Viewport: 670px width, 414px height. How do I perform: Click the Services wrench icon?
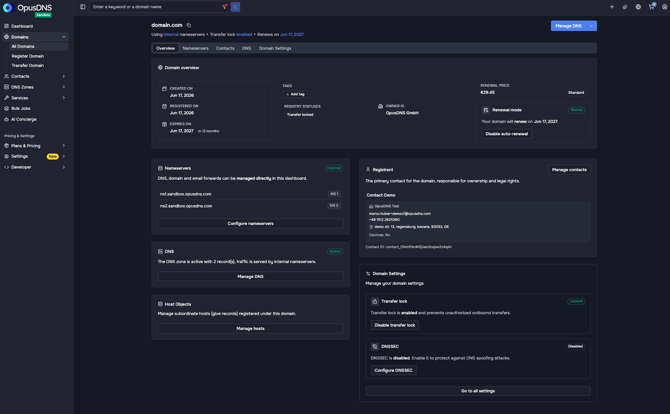point(6,98)
